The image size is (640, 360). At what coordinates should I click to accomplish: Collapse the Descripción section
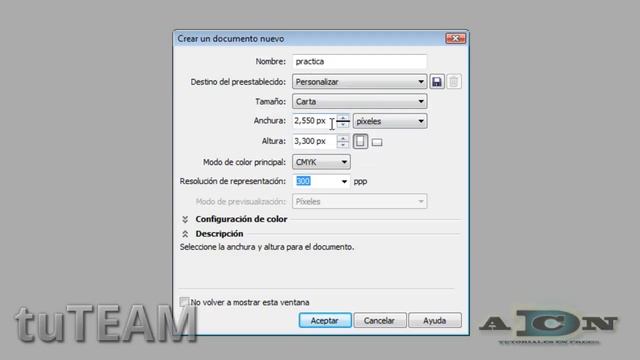tap(185, 234)
